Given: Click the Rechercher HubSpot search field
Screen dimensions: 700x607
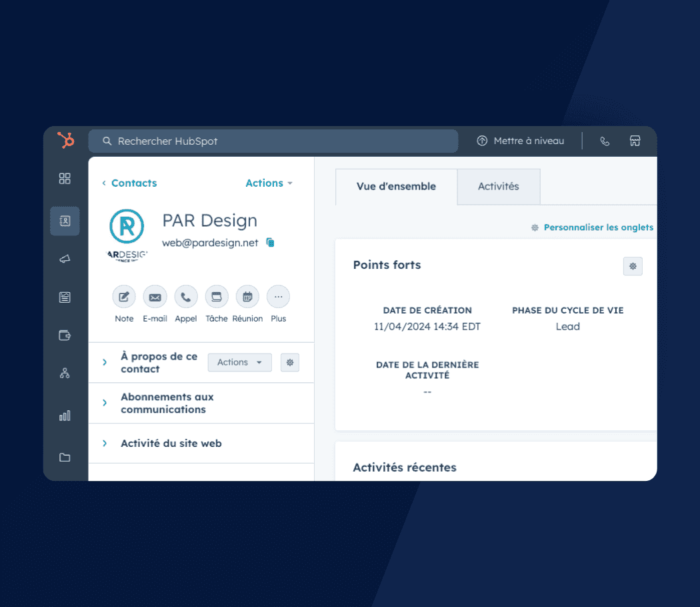Looking at the screenshot, I should (x=273, y=141).
